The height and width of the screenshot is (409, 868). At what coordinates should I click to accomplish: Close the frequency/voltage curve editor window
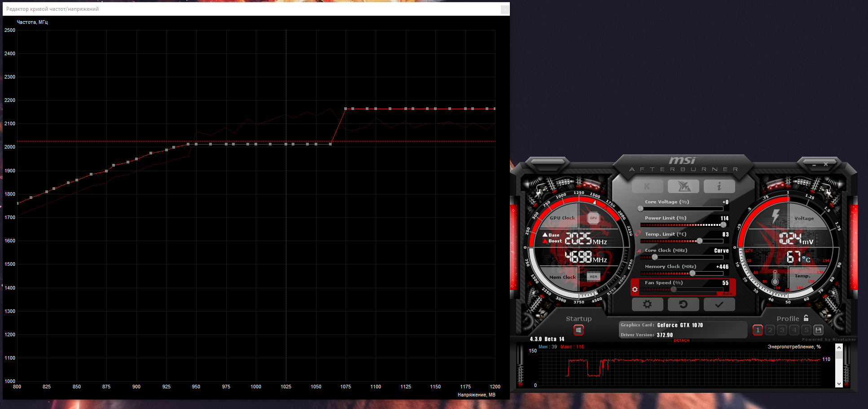505,9
